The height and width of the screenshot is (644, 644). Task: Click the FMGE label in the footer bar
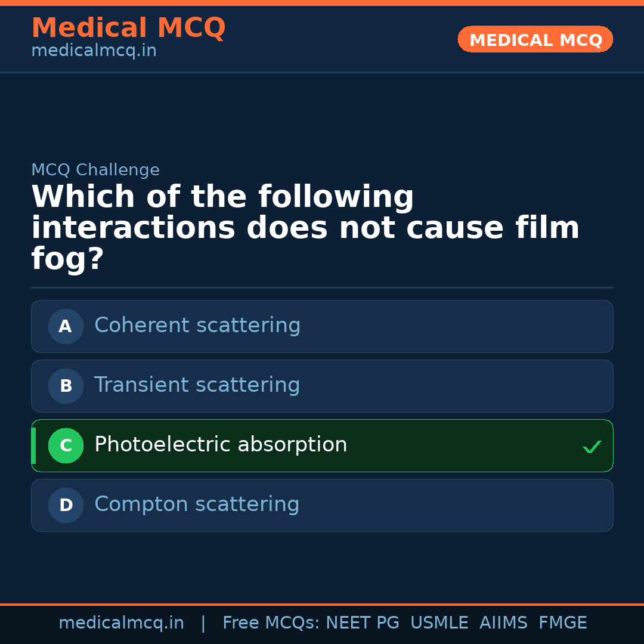[562, 623]
